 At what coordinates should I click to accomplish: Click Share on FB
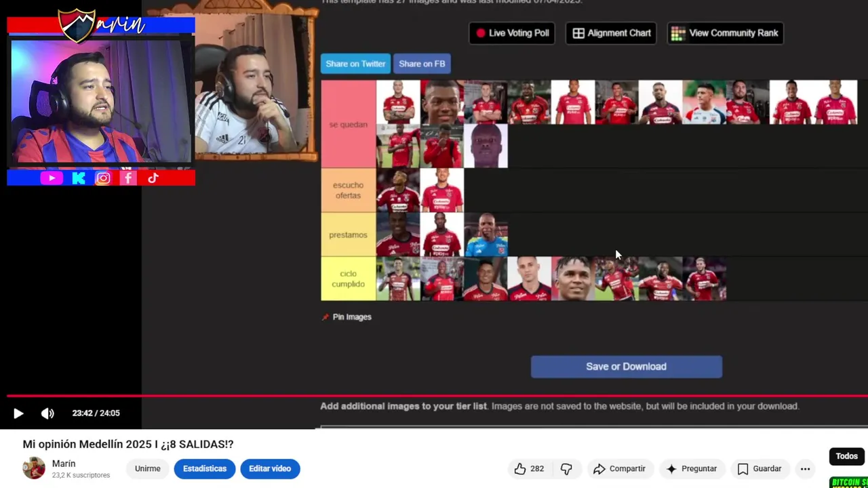click(x=422, y=64)
